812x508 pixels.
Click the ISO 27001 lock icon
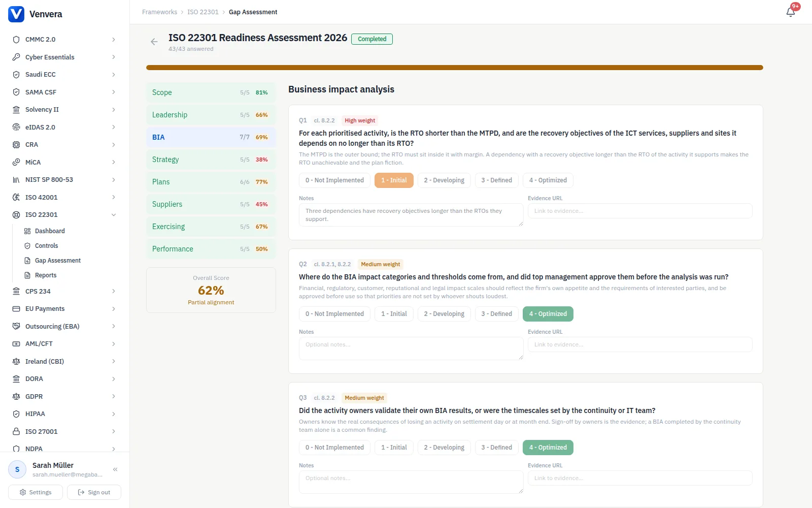pos(16,431)
